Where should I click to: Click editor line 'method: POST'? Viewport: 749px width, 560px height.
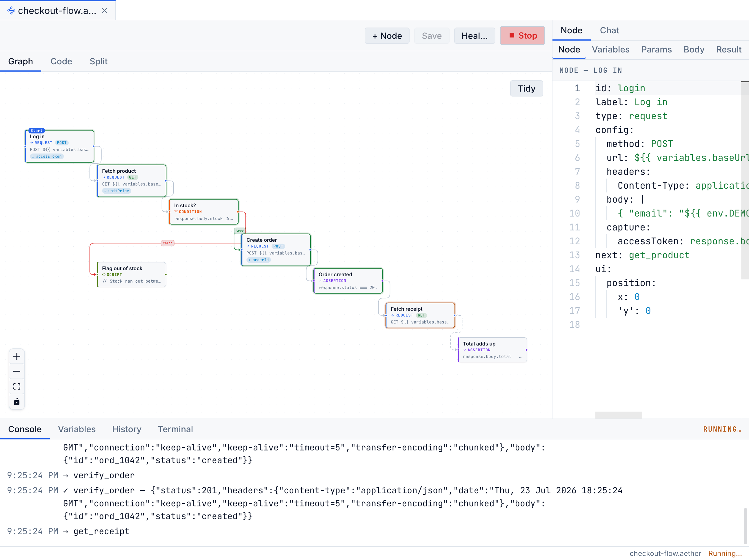[x=640, y=143]
